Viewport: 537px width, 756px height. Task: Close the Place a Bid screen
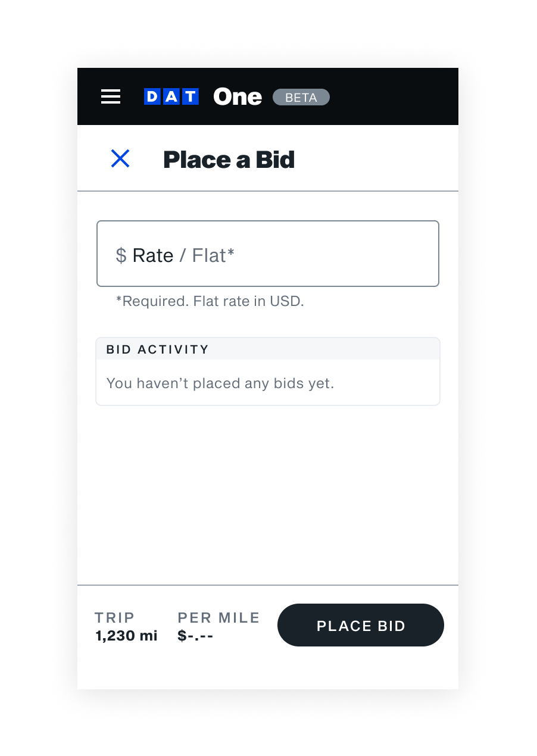coord(120,159)
